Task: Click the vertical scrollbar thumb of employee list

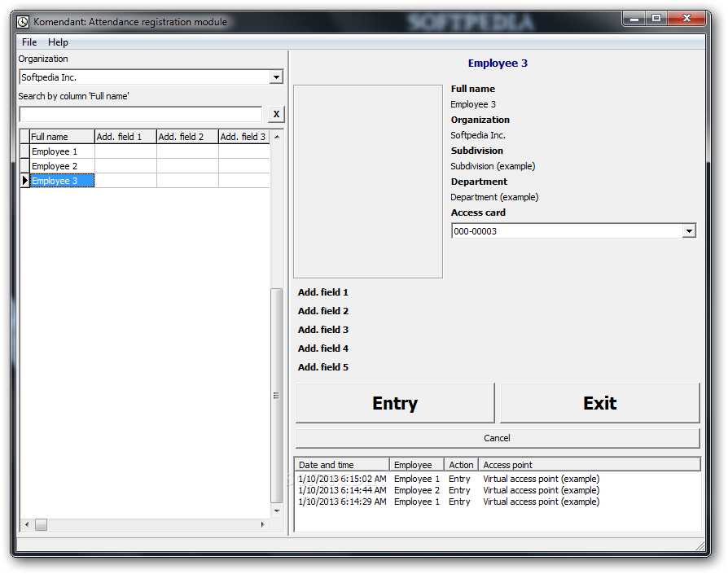Action: point(277,396)
